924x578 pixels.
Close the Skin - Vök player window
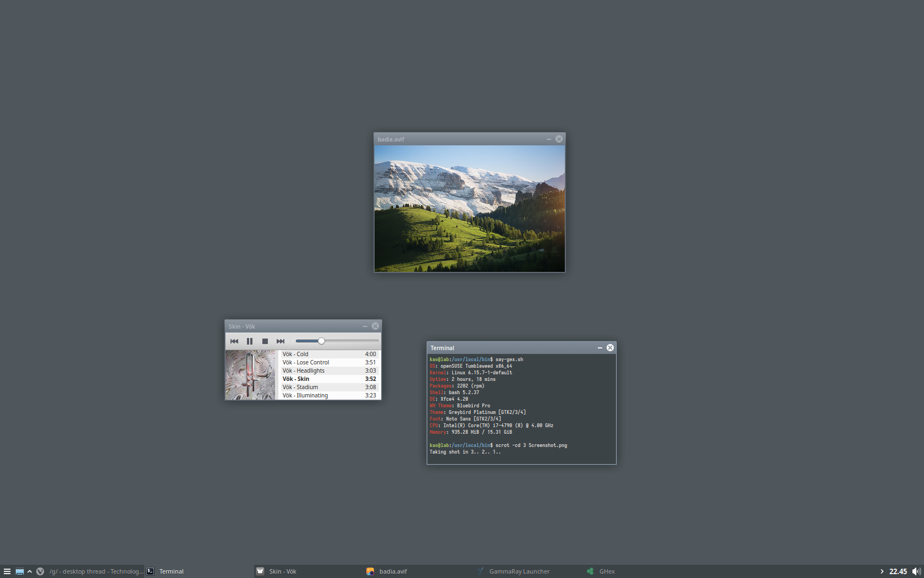click(x=375, y=326)
